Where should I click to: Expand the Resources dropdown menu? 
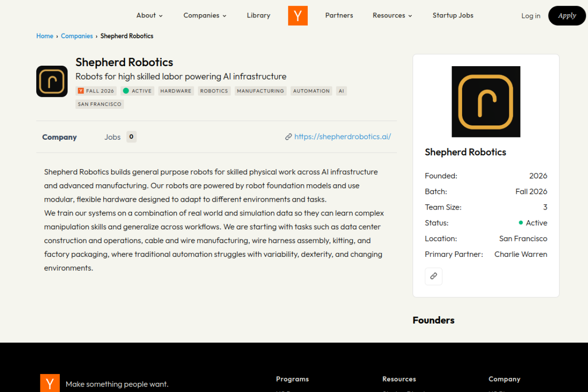pyautogui.click(x=392, y=16)
